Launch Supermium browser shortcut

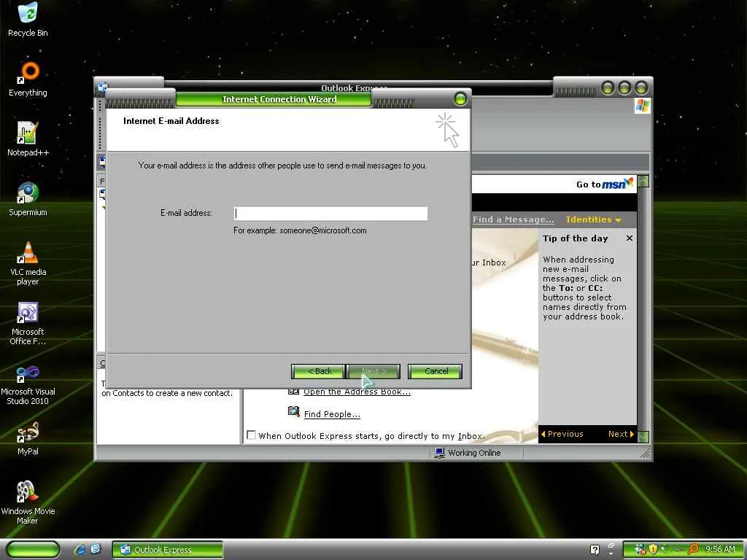coord(28,199)
